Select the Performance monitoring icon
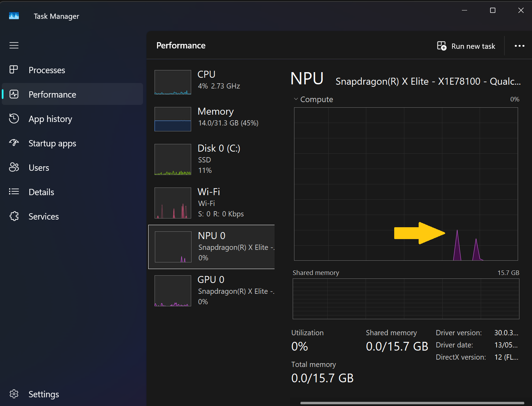The image size is (532, 406). click(14, 94)
